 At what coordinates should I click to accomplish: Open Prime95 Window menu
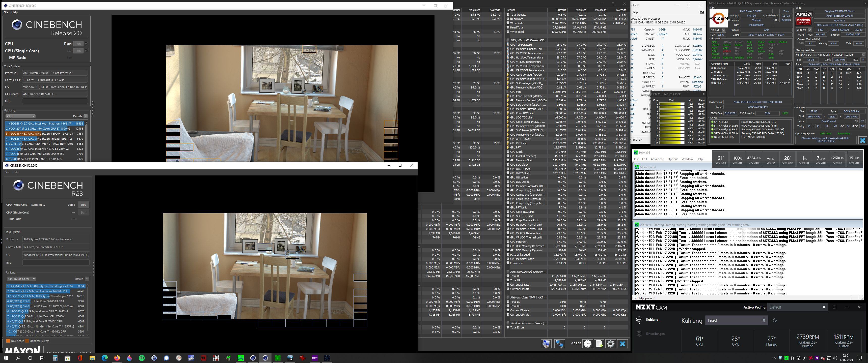pos(687,159)
